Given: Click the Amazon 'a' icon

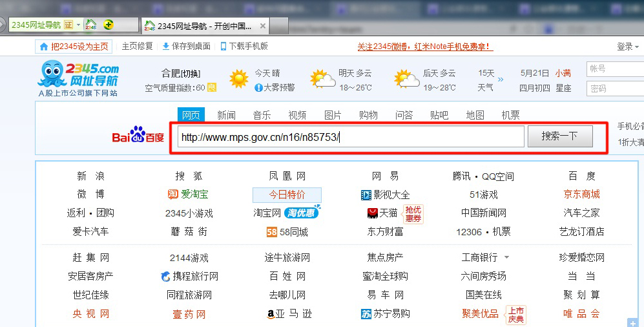Looking at the screenshot, I should [x=271, y=314].
